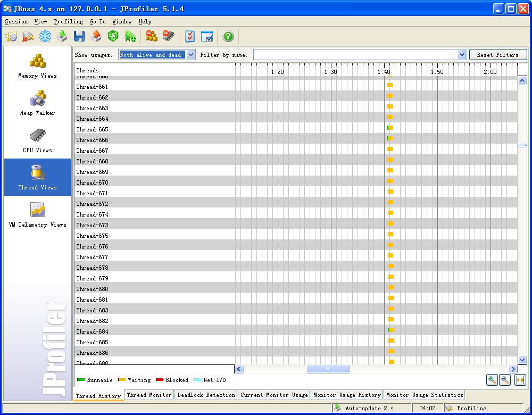The image size is (532, 415).
Task: Click the Auto-update status bar icon
Action: click(x=337, y=408)
